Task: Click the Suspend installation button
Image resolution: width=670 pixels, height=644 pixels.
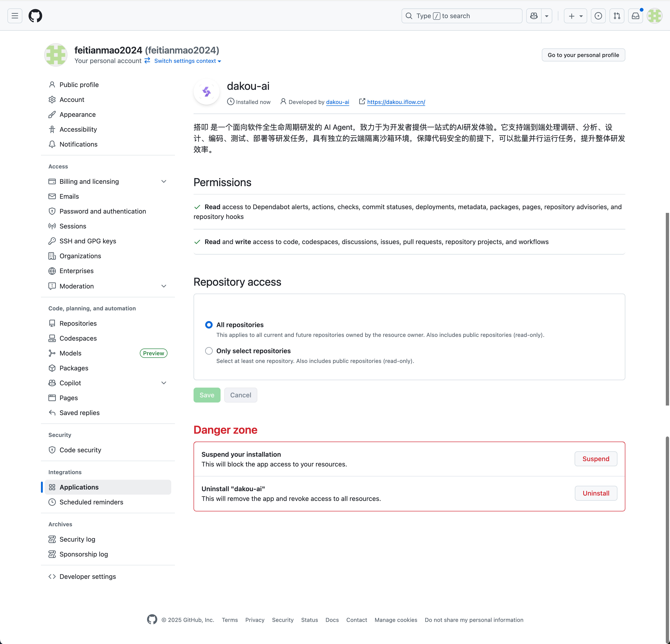Action: [596, 459]
